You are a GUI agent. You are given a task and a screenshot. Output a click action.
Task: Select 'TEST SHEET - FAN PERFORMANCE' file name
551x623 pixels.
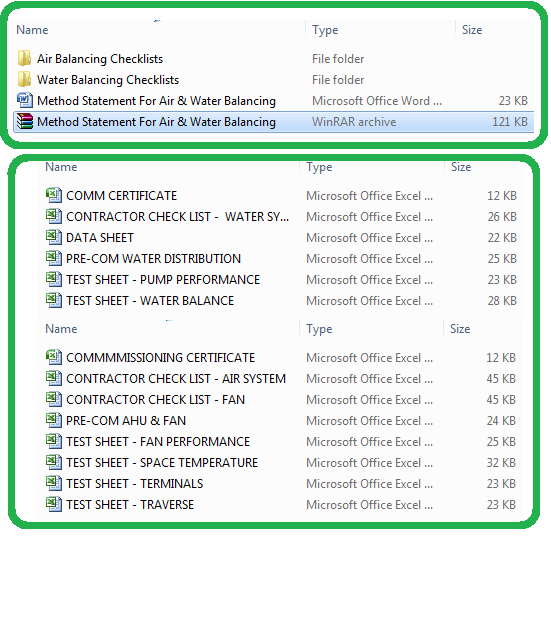[158, 442]
